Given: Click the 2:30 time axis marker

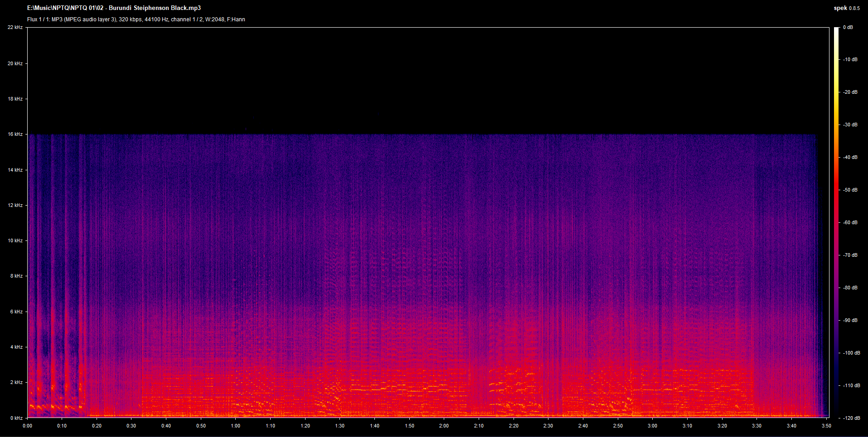Looking at the screenshot, I should [548, 426].
